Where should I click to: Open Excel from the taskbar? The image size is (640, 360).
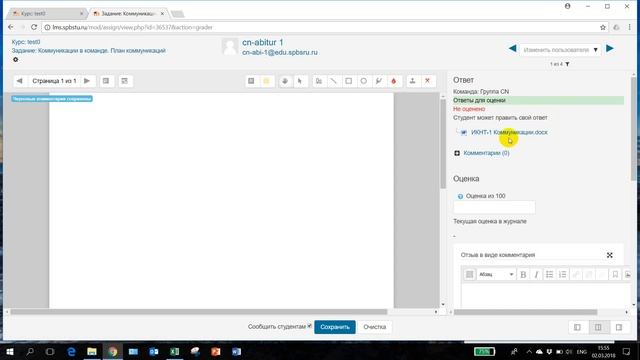pyautogui.click(x=174, y=351)
